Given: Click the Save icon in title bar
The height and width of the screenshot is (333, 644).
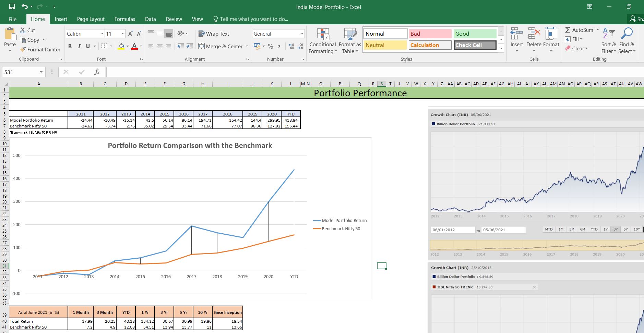Looking at the screenshot, I should 12,7.
